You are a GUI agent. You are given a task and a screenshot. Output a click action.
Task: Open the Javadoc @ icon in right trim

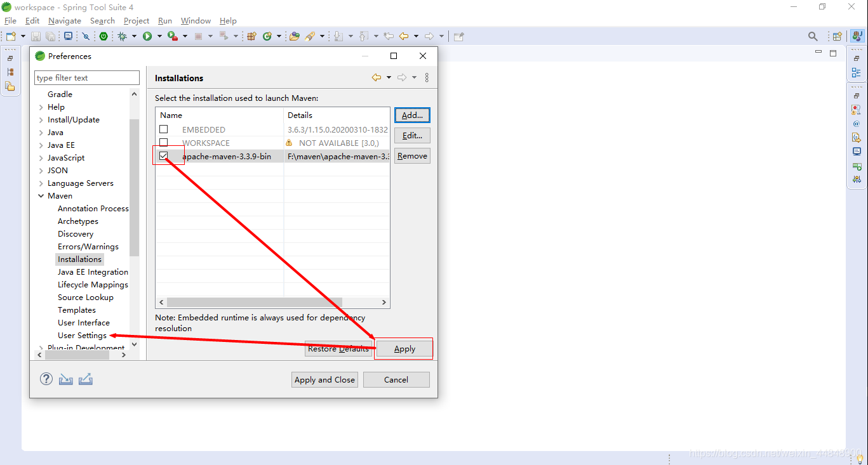[857, 124]
